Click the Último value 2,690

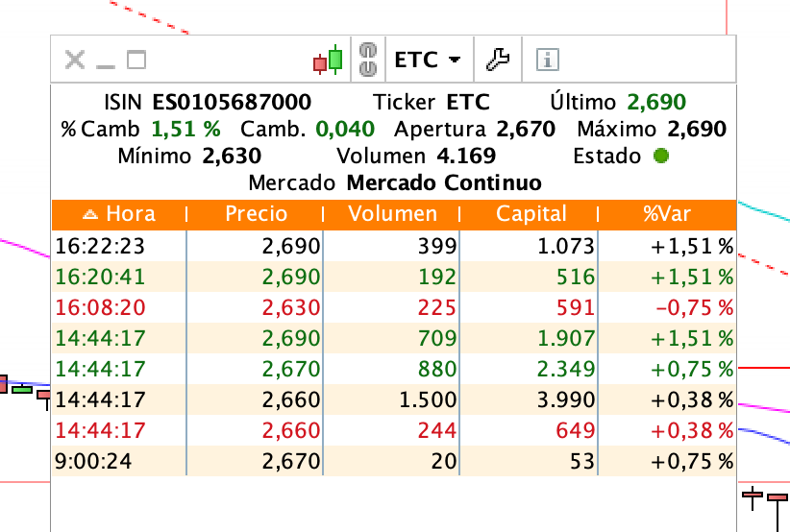pos(656,102)
